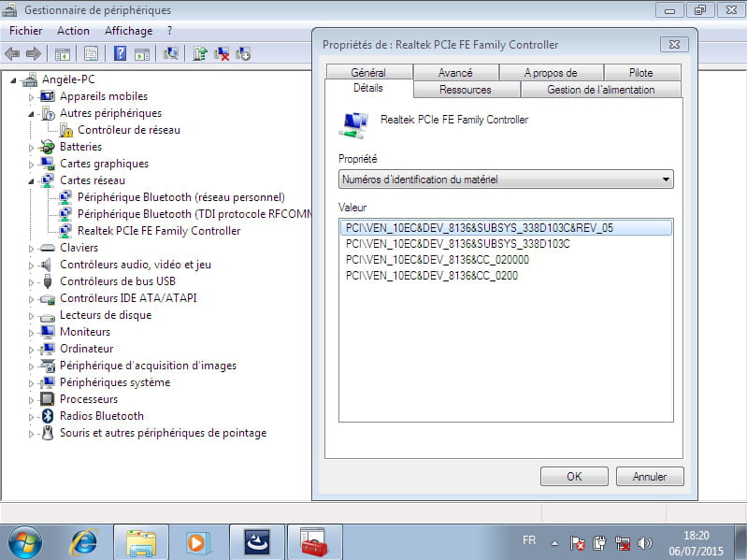The width and height of the screenshot is (747, 560).
Task: Show hidden tray icons arrow
Action: 554,543
